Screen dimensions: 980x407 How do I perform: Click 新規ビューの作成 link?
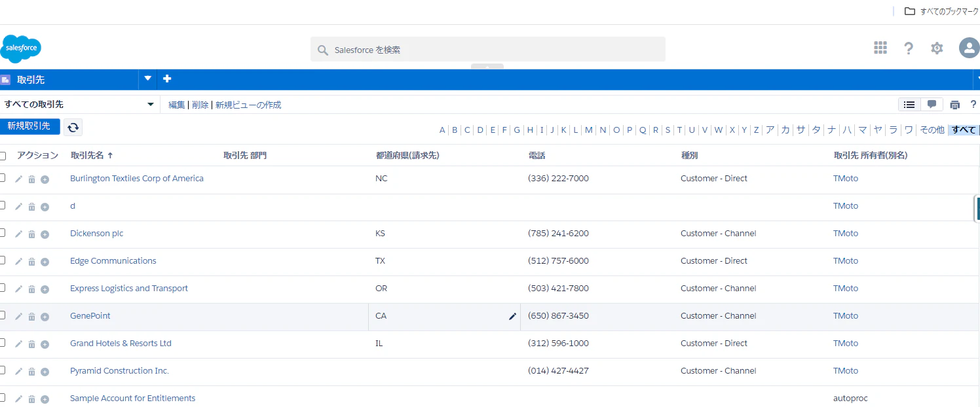[248, 105]
